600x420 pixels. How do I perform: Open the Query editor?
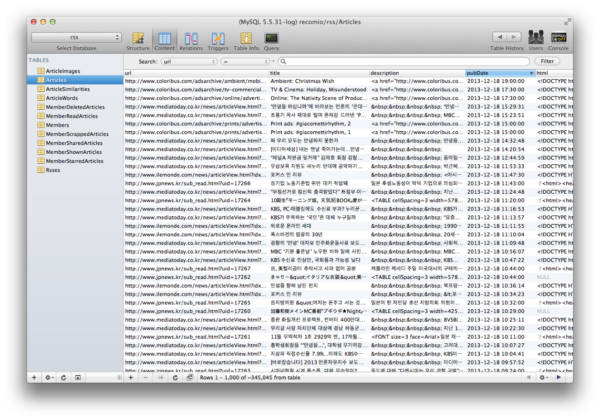point(271,41)
